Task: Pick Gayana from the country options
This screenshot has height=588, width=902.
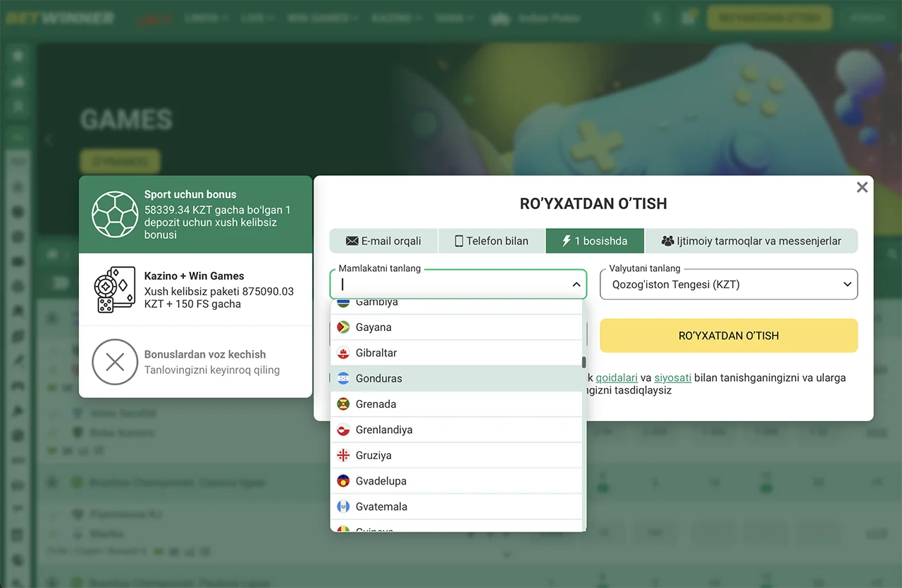Action: click(x=373, y=327)
